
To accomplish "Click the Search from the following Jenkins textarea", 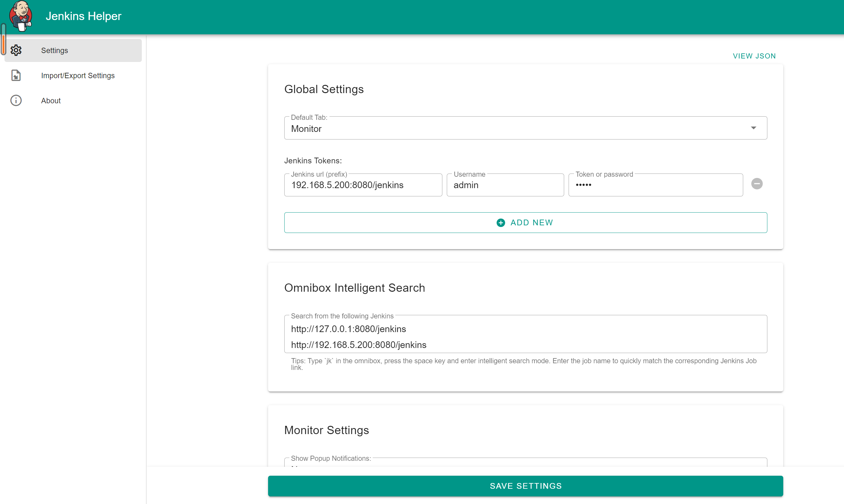I will pos(525,337).
